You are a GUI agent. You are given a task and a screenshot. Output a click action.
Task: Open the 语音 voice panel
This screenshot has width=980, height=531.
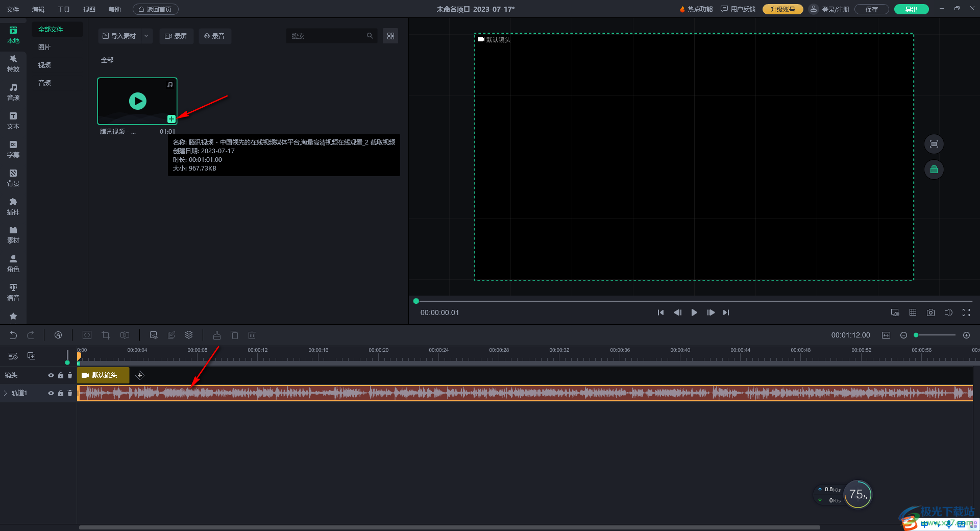[13, 293]
